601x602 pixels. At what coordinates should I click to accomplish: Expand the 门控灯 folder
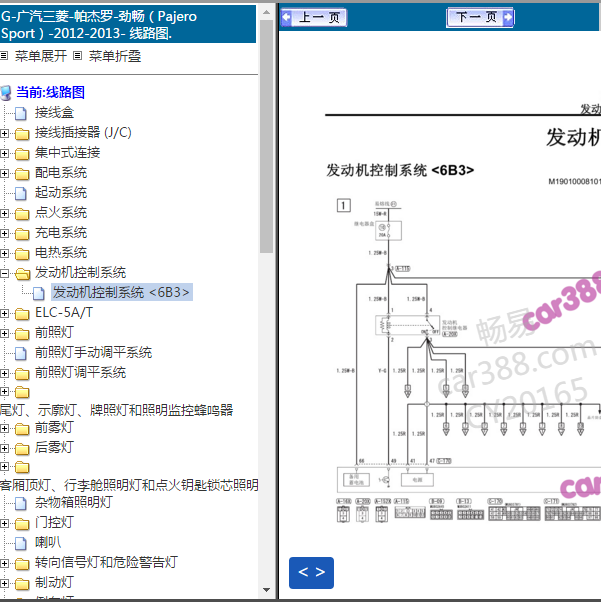click(x=4, y=523)
